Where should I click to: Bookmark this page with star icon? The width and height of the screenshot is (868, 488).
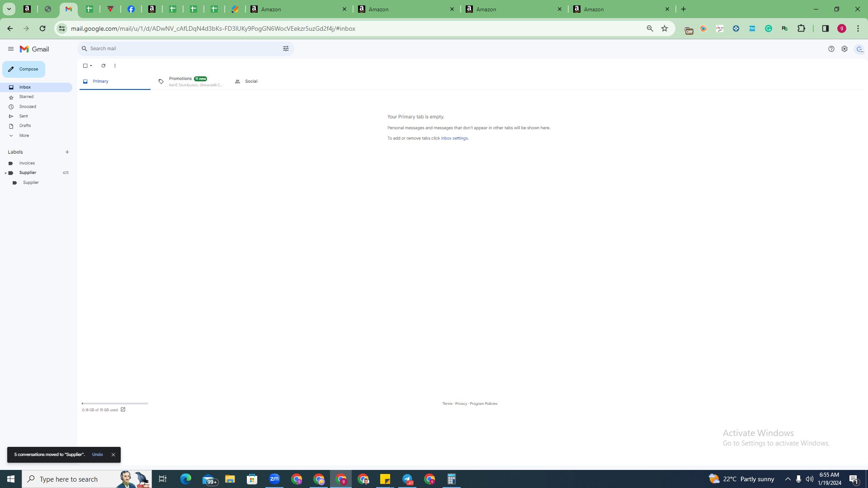(665, 28)
